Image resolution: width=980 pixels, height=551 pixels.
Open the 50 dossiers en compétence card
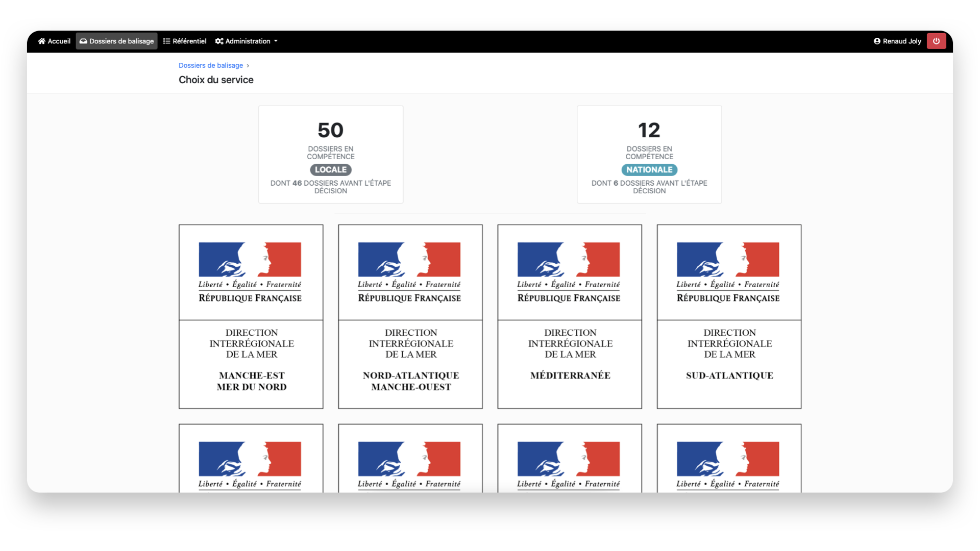(330, 154)
